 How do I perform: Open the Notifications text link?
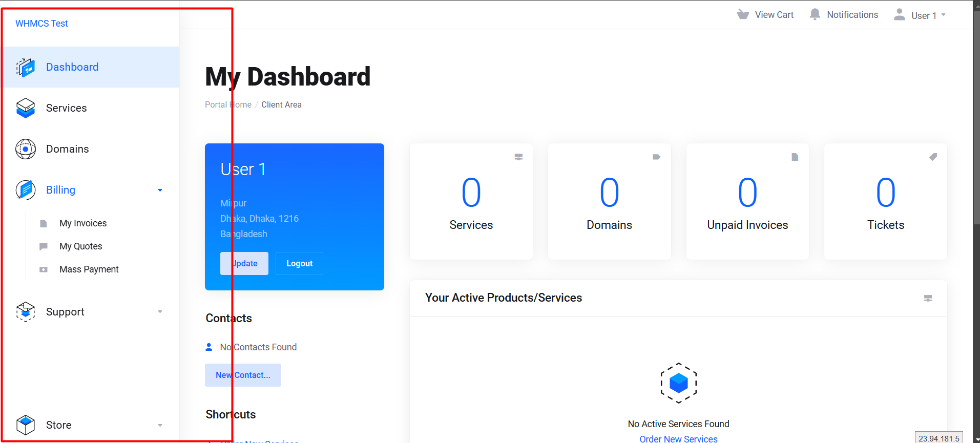point(852,15)
